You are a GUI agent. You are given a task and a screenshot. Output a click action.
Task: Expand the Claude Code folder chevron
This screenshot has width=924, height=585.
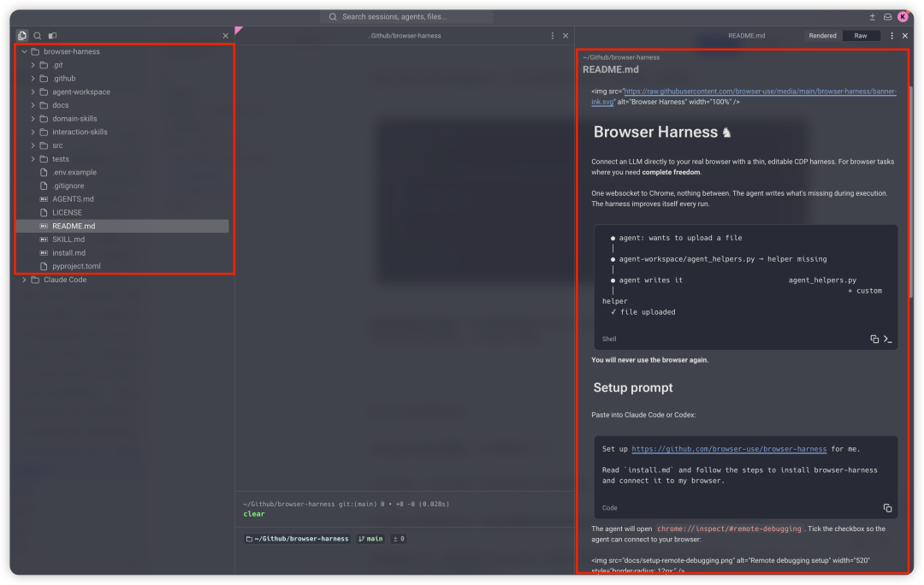pos(24,280)
